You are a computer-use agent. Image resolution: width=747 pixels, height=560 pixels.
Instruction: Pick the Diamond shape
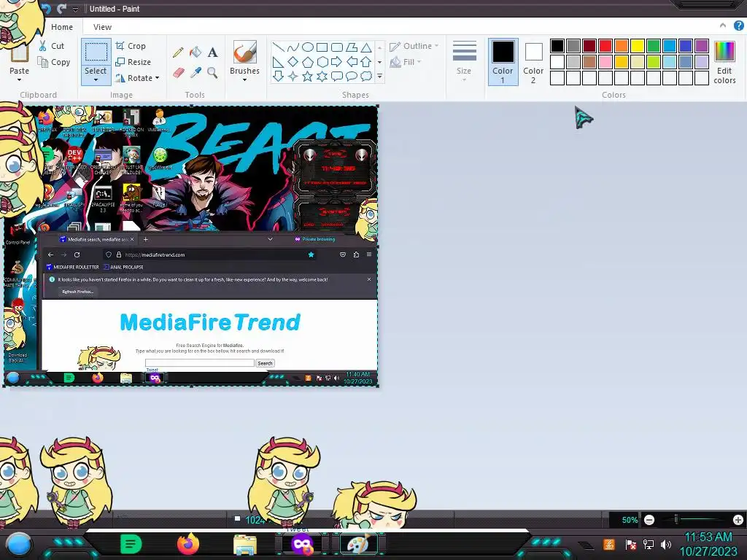(293, 62)
